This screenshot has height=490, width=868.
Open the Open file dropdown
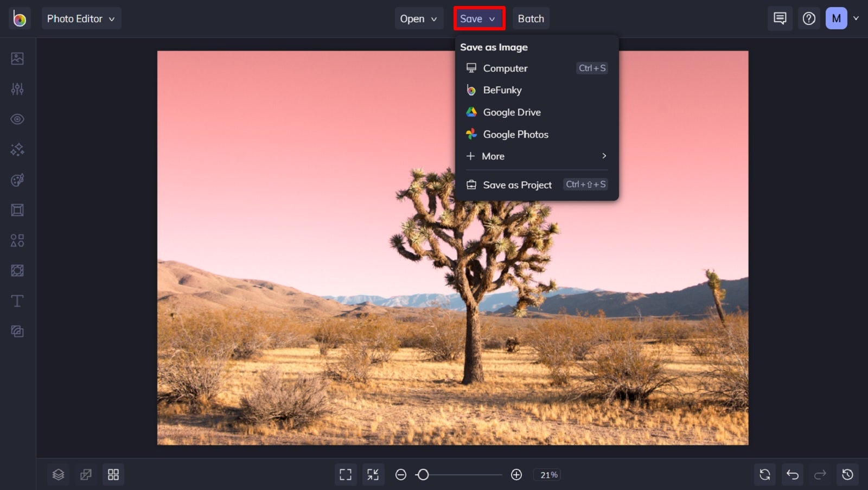(419, 18)
